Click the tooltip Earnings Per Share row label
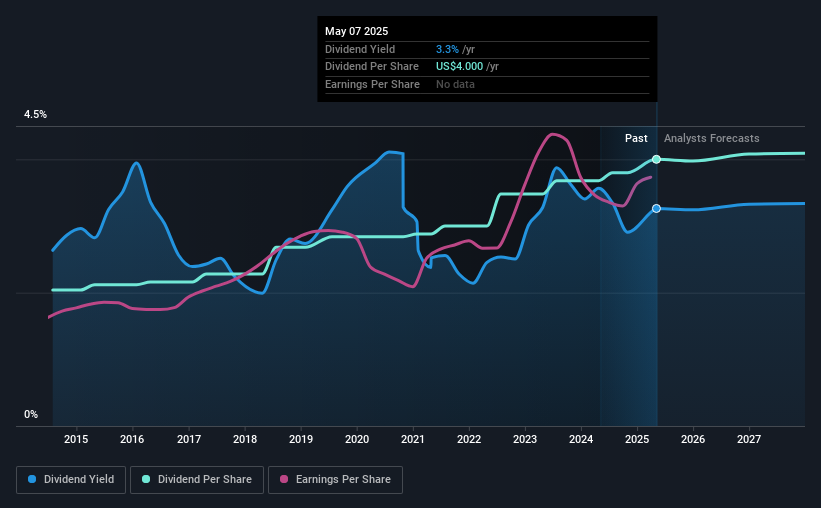821x508 pixels. click(x=372, y=84)
